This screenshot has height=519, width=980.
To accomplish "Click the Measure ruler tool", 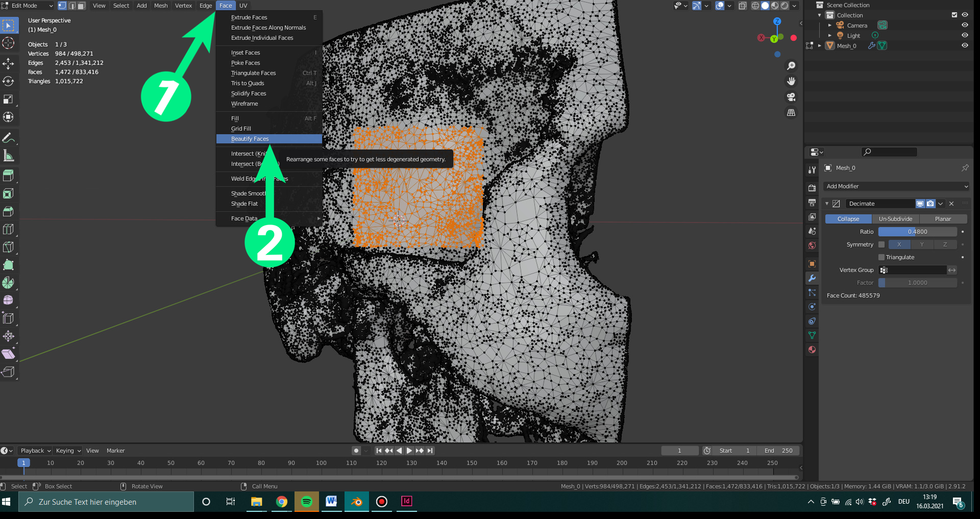I will click(x=8, y=156).
